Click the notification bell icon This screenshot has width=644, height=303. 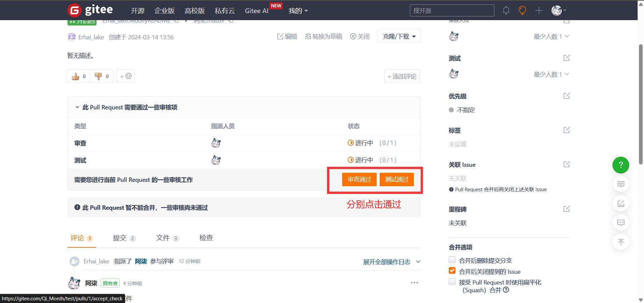point(506,10)
